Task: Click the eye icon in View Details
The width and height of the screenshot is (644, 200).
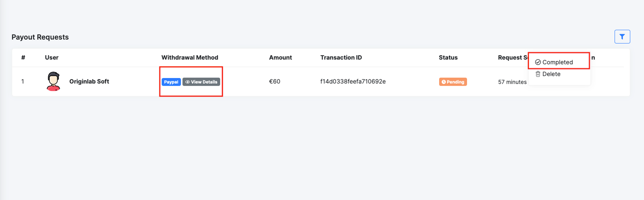Action: click(188, 82)
